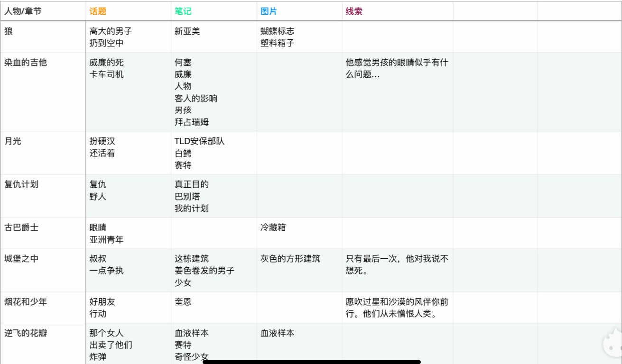Screen dimensions: 622x364
Task: Select topic 好朋友
Action: click(x=102, y=302)
